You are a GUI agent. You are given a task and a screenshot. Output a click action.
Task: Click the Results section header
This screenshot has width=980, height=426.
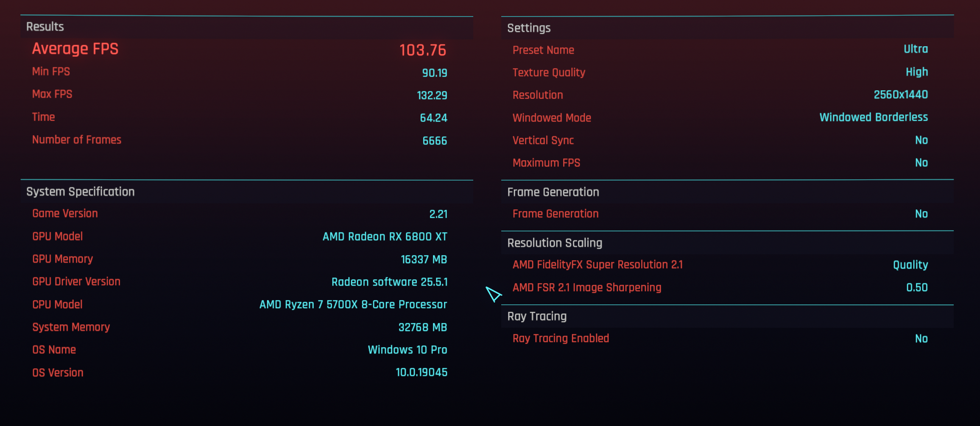tap(45, 27)
